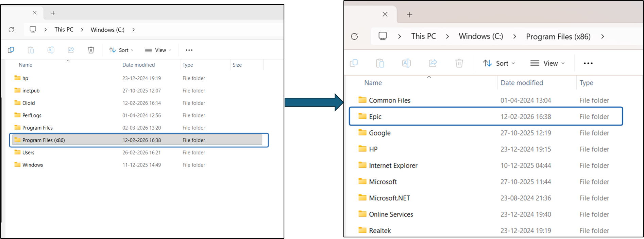Open the three-dot more options in the right window
Screen dimensions: 644x239
(588, 63)
